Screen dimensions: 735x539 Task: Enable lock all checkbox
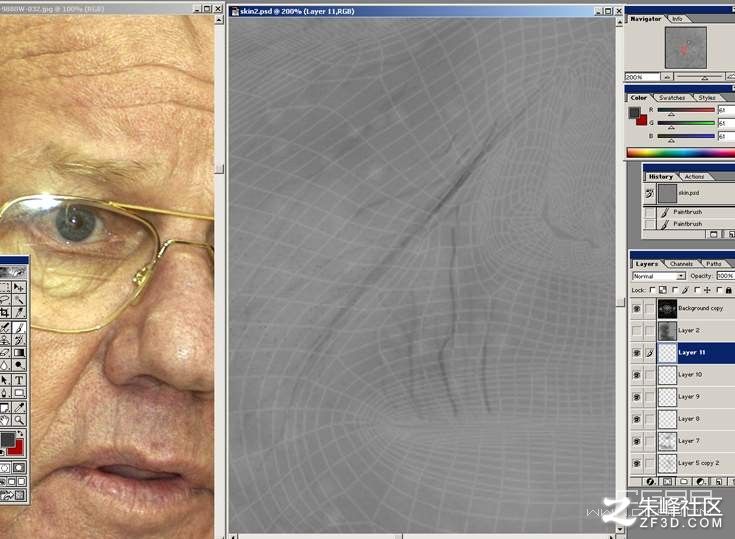point(719,290)
